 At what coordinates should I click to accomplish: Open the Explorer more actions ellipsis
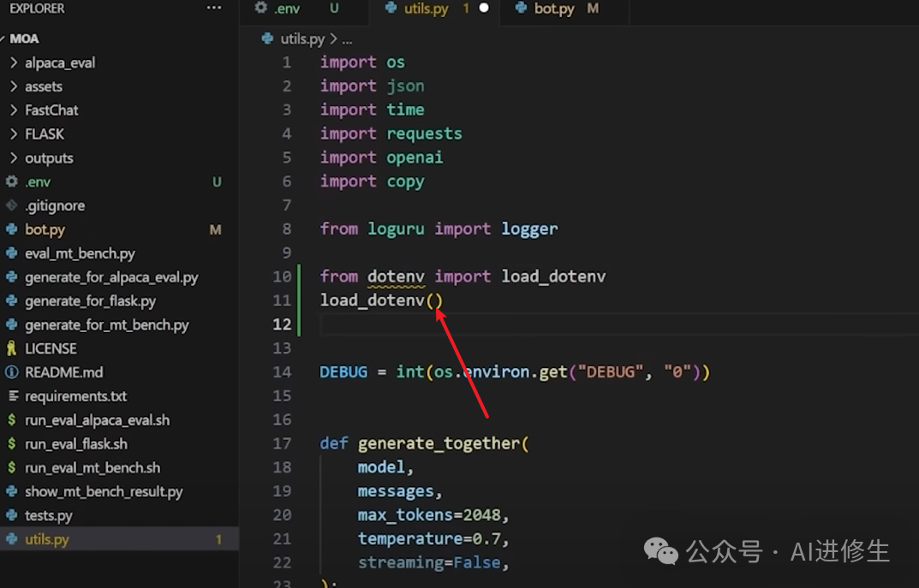(214, 9)
